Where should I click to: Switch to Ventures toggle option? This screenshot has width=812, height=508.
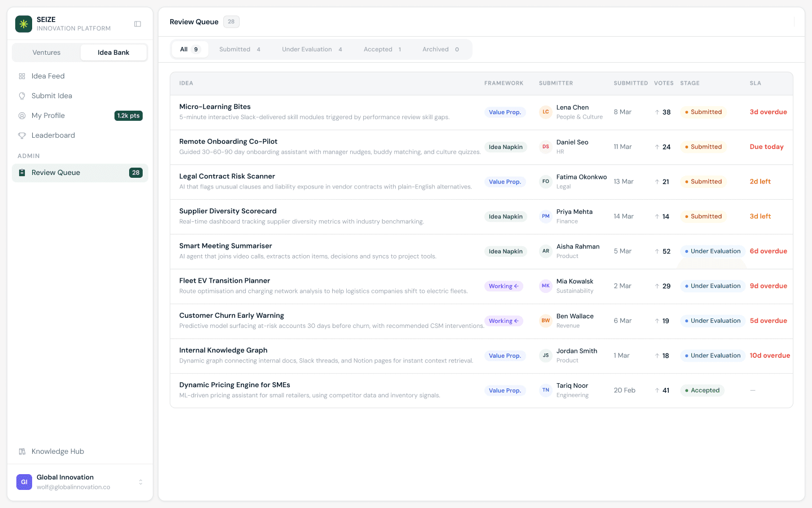[46, 52]
